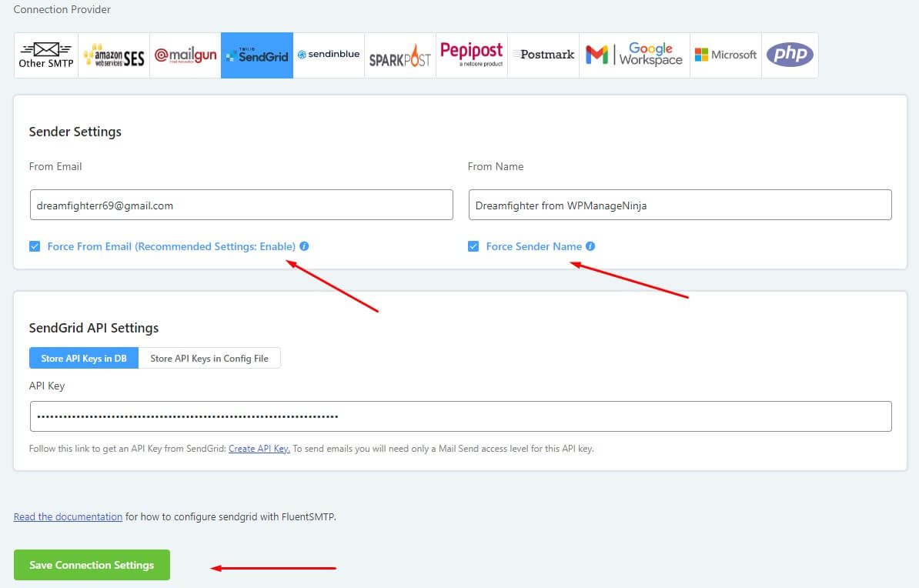Switch to Store API Keys in DB
Image resolution: width=919 pixels, height=588 pixels.
coord(84,358)
